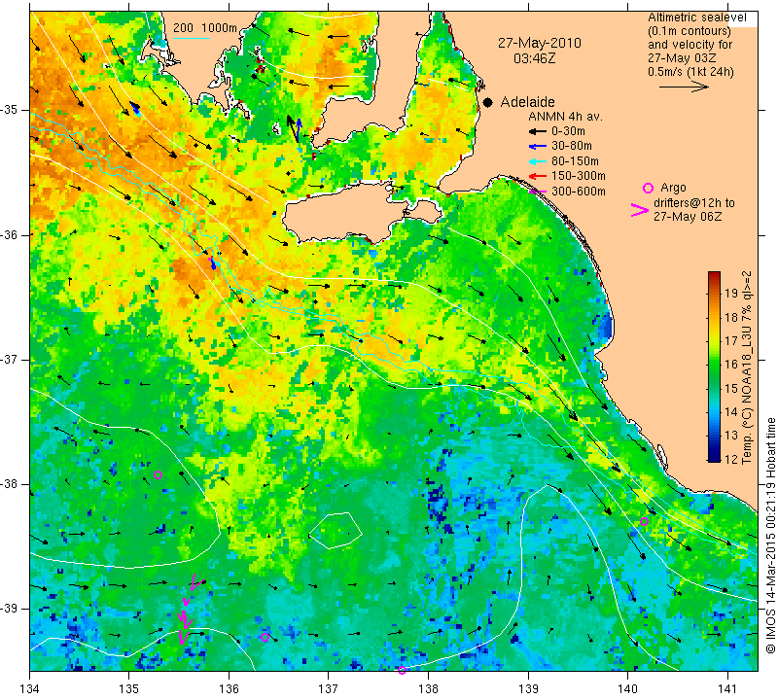Click the '0.5m/s (1kt 24h)' scale text
The image size is (778, 700).
coord(690,72)
